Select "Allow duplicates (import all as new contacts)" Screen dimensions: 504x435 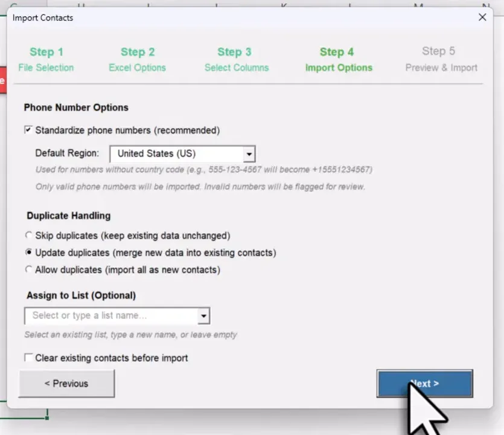(x=28, y=269)
